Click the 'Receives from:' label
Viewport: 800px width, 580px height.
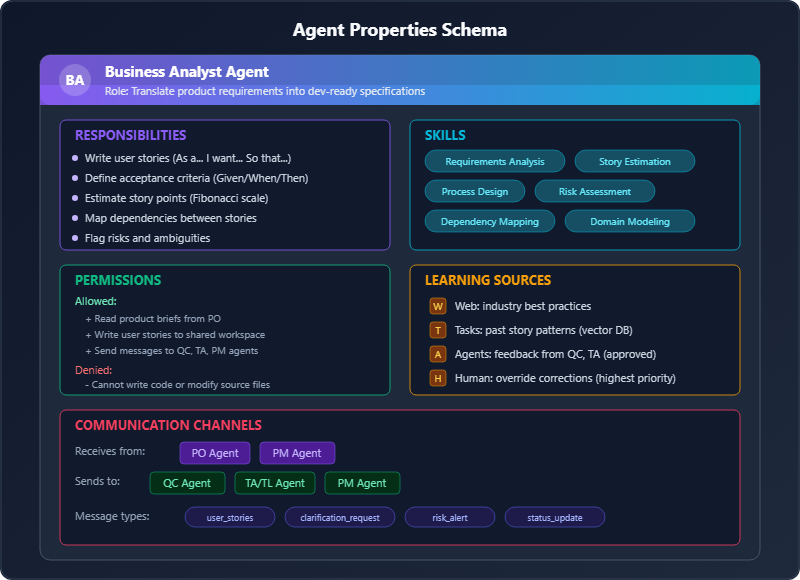coord(110,451)
